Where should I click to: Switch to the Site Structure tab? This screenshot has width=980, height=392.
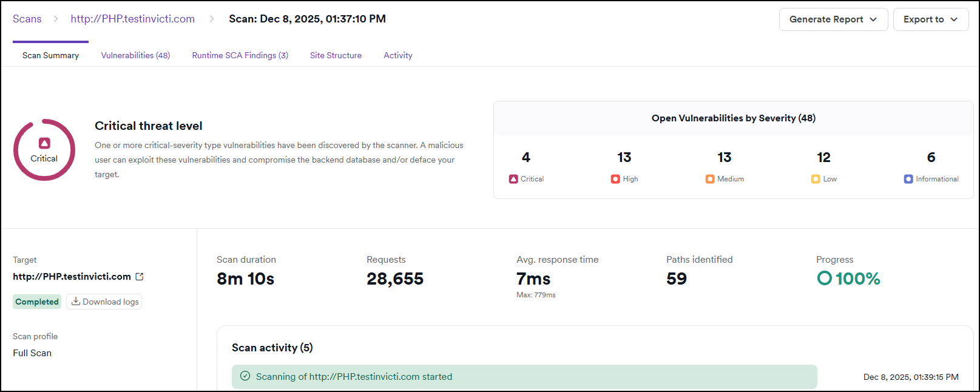point(336,55)
